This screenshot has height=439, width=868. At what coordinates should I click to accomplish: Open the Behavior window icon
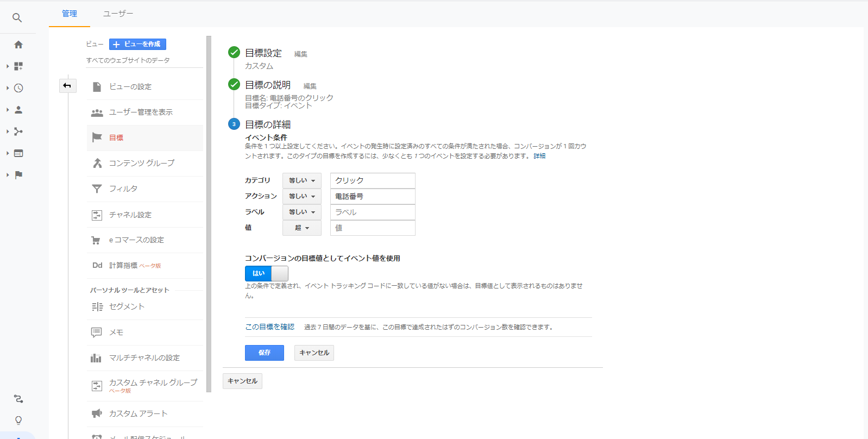click(x=18, y=153)
